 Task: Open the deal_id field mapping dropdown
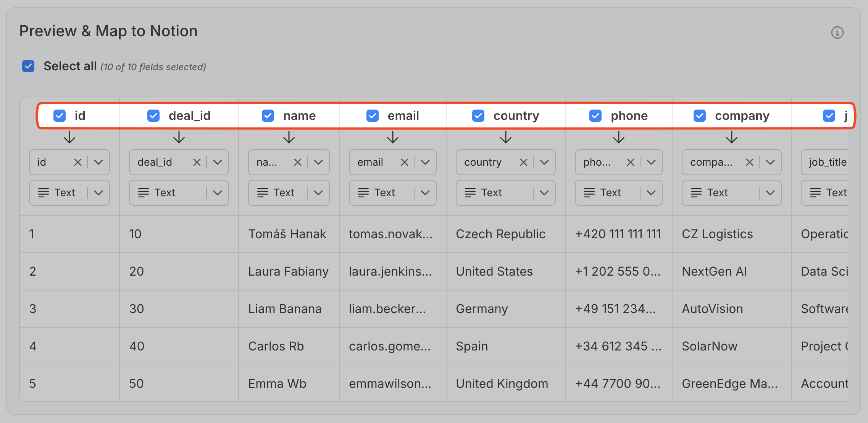(217, 162)
